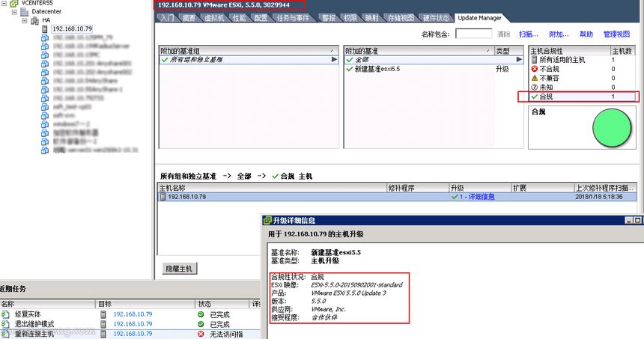Click the yellow warning 不兼容 icon

click(x=535, y=78)
